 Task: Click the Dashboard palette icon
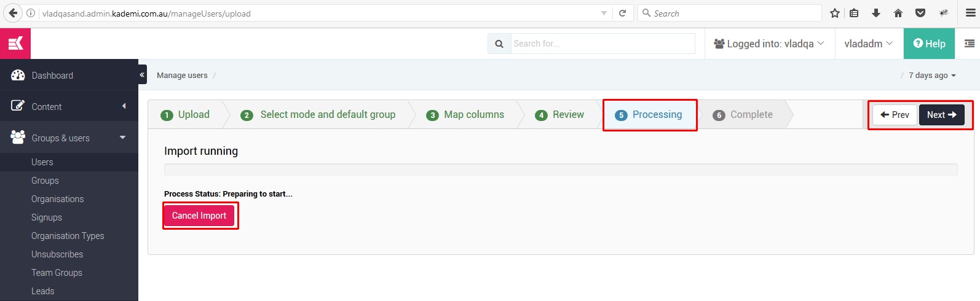(x=18, y=75)
